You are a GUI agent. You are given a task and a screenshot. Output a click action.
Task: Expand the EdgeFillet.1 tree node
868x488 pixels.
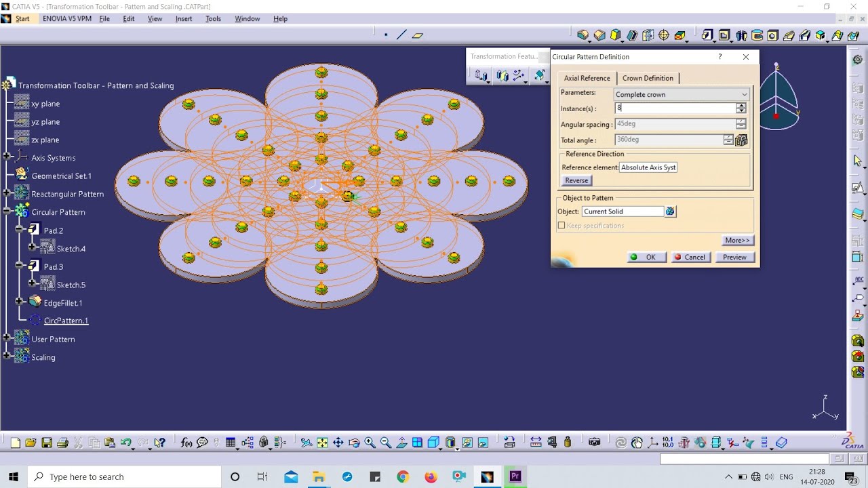coord(20,302)
